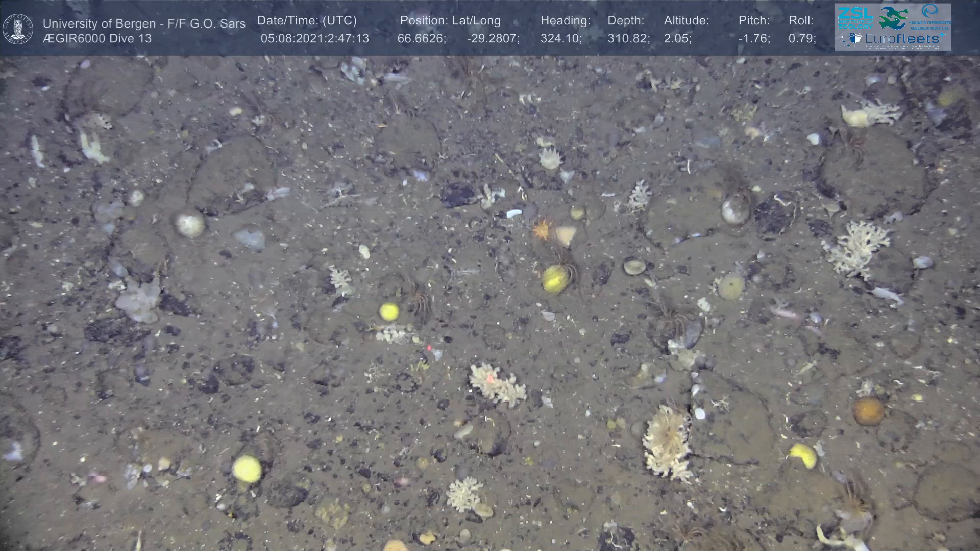
Task: Click the green-blue fish emblem logo
Action: click(x=892, y=18)
